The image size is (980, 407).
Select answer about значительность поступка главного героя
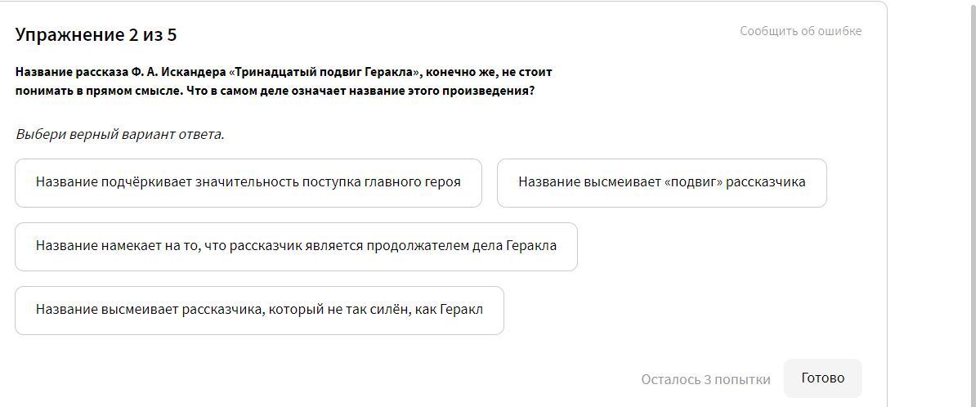tap(248, 182)
